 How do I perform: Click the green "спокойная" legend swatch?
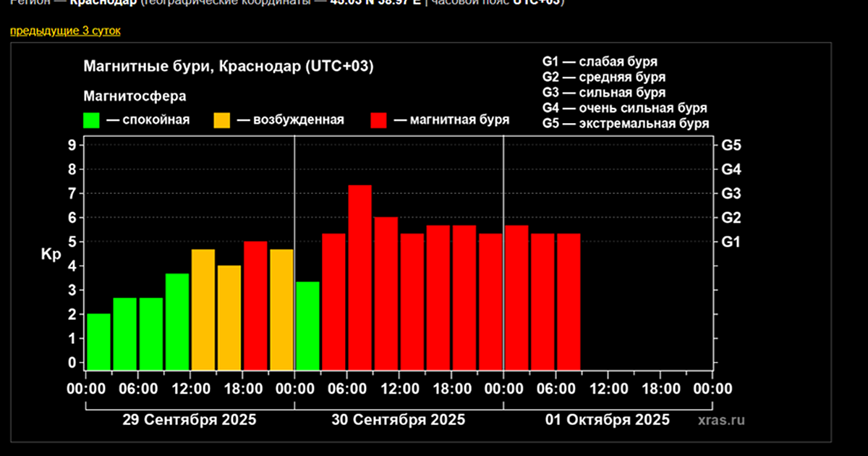pyautogui.click(x=92, y=120)
